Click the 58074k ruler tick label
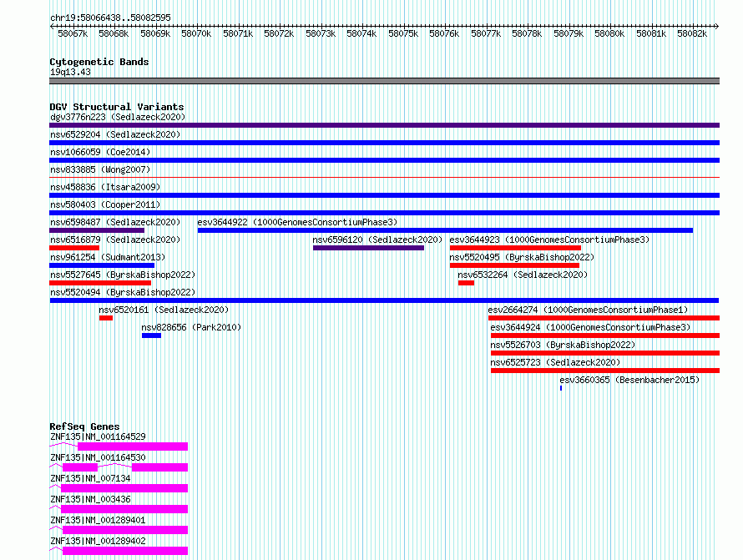The height and width of the screenshot is (560, 743). pyautogui.click(x=361, y=33)
